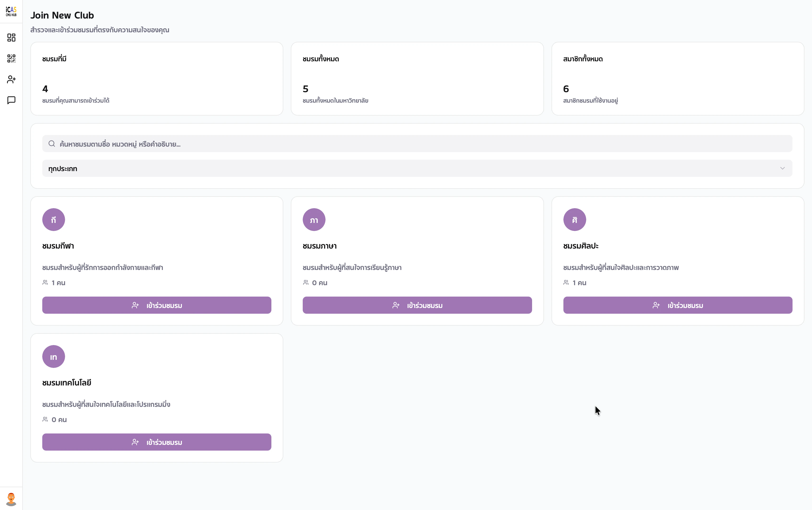Join ชมรมภาษา with เข้าร่วมชมรม button

coord(417,305)
